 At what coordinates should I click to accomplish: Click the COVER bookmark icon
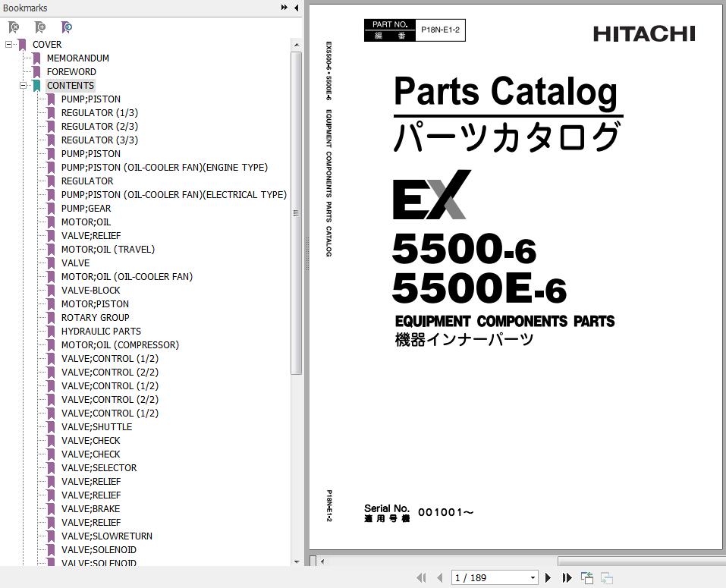click(22, 45)
